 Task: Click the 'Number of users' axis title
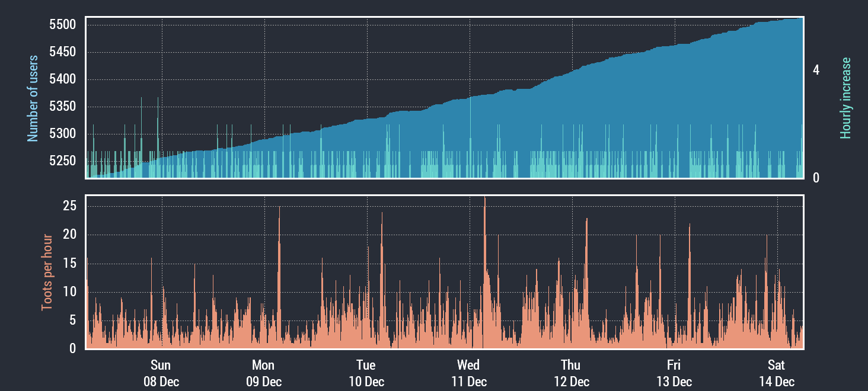(33, 98)
